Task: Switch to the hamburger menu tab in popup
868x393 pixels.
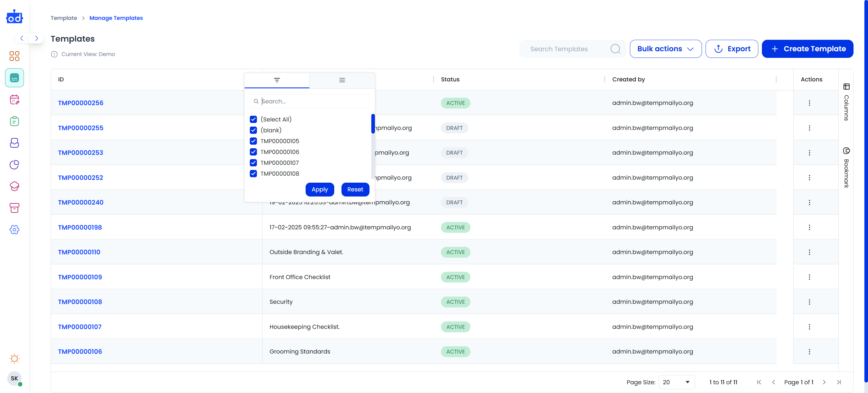Action: tap(342, 80)
